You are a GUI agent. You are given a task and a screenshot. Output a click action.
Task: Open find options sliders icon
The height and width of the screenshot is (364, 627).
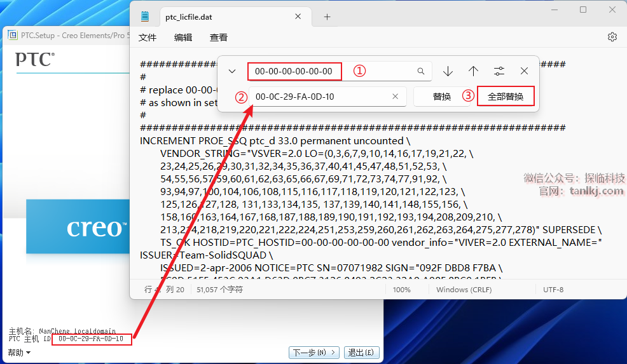coord(499,71)
